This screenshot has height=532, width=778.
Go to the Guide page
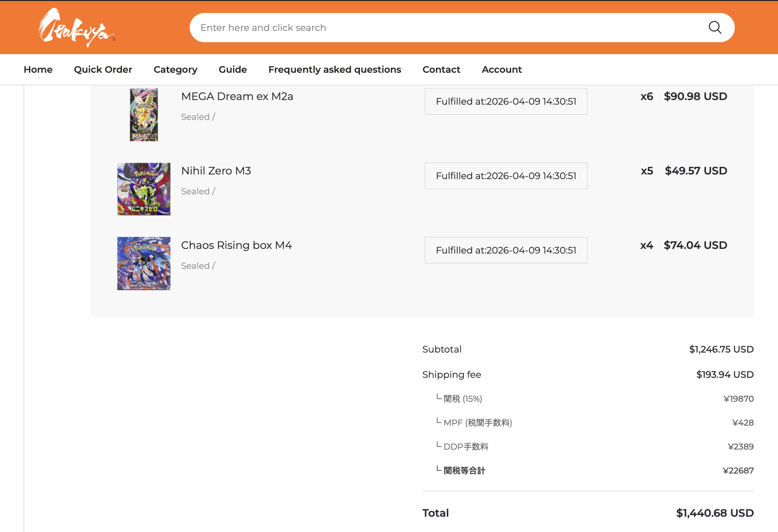(x=233, y=69)
